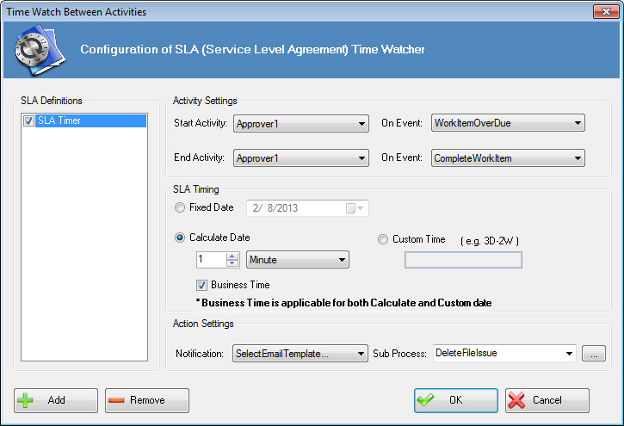Open the Start Activity dropdown
Image resolution: width=624 pixels, height=426 pixels.
pos(361,125)
